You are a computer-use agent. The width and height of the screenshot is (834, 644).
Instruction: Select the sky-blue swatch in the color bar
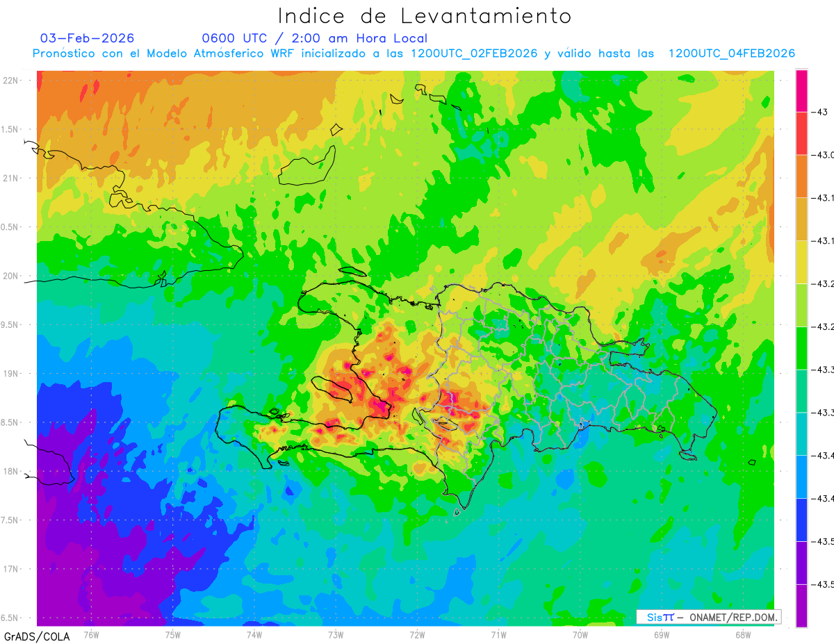(801, 477)
